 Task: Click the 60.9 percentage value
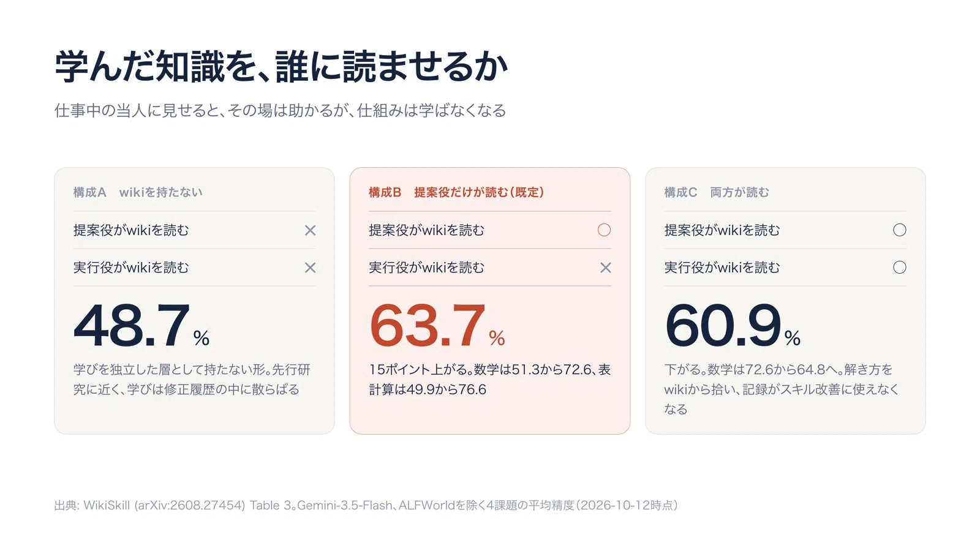point(733,326)
